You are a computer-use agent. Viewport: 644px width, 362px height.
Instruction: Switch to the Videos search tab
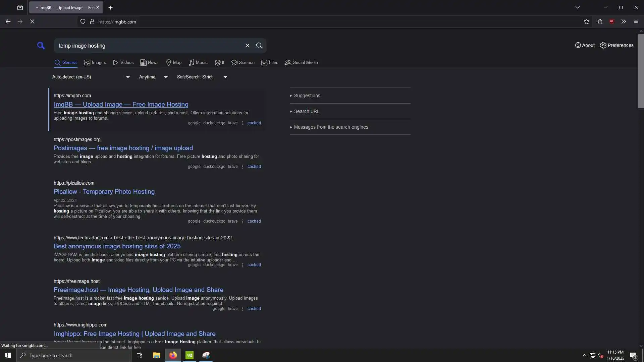(123, 63)
